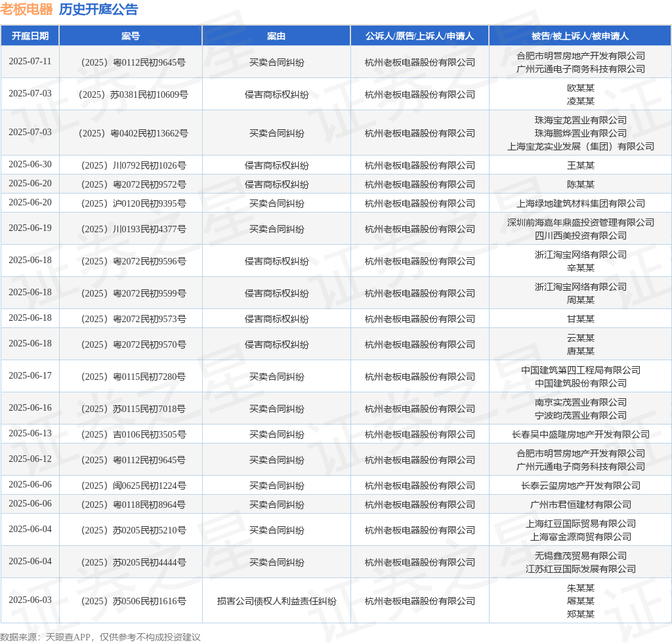Click defendant 屠某某

click(580, 601)
